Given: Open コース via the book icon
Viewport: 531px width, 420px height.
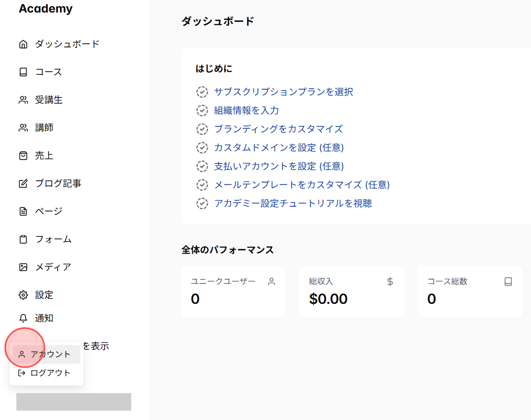Looking at the screenshot, I should coord(23,72).
